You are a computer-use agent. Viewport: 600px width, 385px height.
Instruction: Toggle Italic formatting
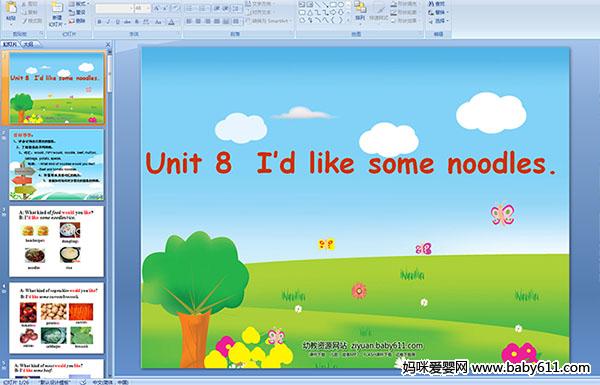coord(108,22)
